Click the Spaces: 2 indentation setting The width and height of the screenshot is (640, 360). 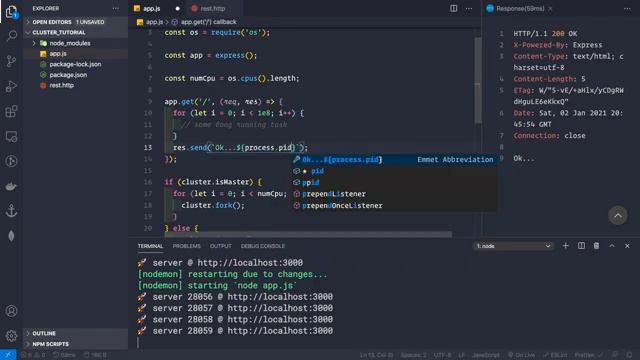413,355
